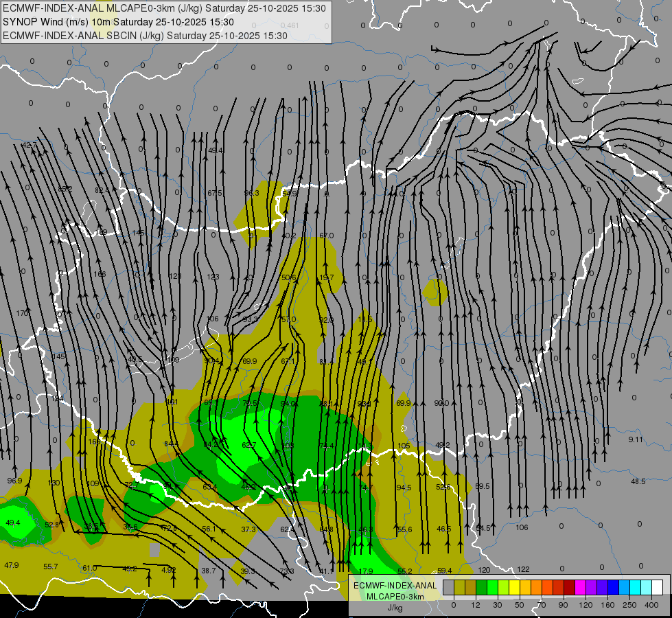Click map value '37.3'
This screenshot has height=618, width=672.
tap(248, 529)
